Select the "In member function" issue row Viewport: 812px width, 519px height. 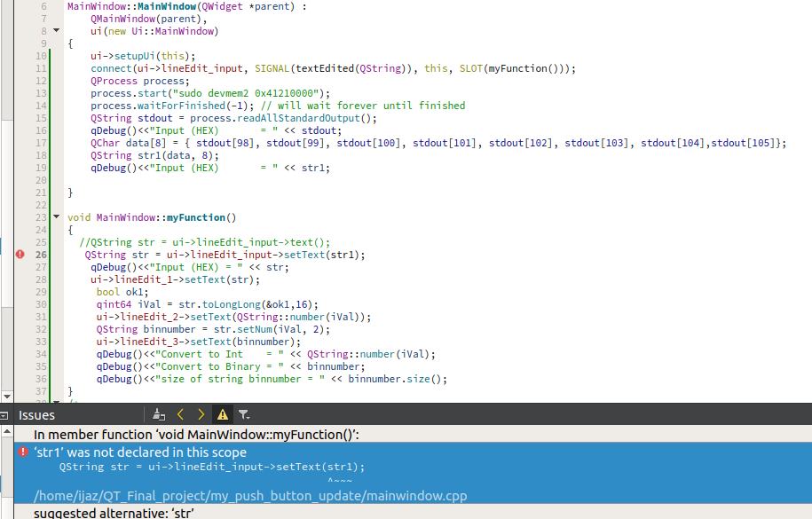coord(413,434)
